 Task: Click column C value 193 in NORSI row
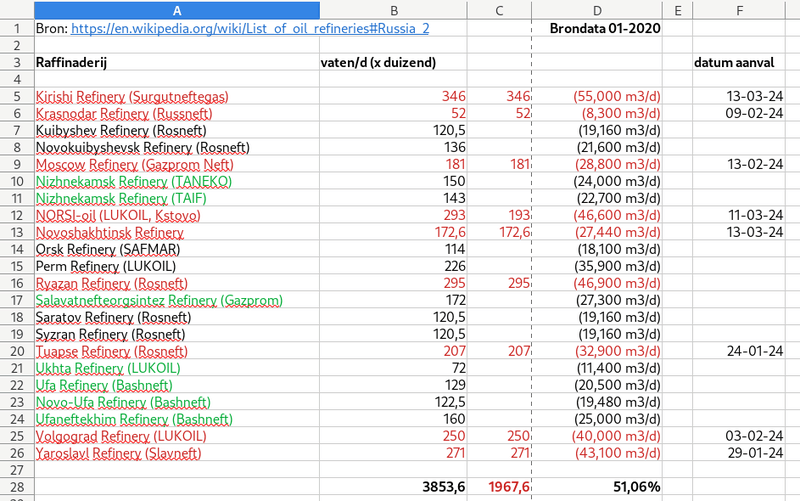(x=499, y=215)
